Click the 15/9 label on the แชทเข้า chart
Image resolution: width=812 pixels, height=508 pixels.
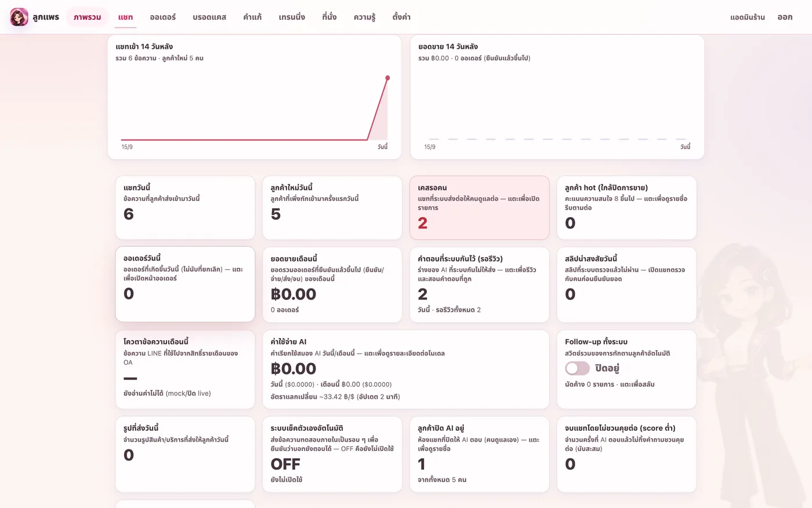point(127,147)
